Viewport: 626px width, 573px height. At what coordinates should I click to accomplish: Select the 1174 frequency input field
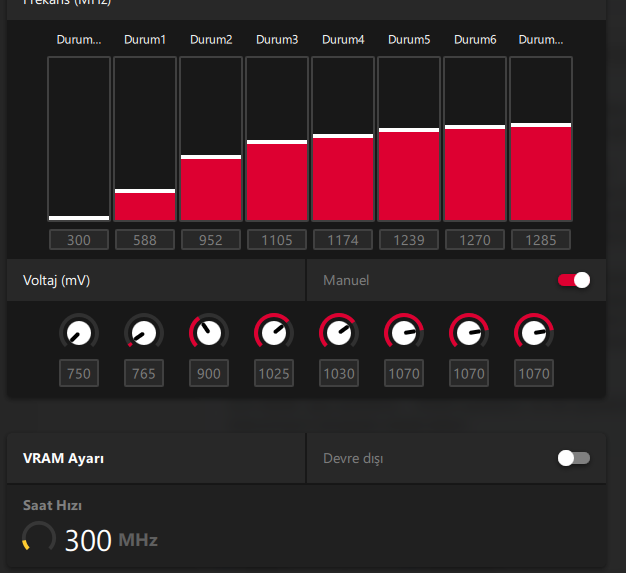(343, 240)
